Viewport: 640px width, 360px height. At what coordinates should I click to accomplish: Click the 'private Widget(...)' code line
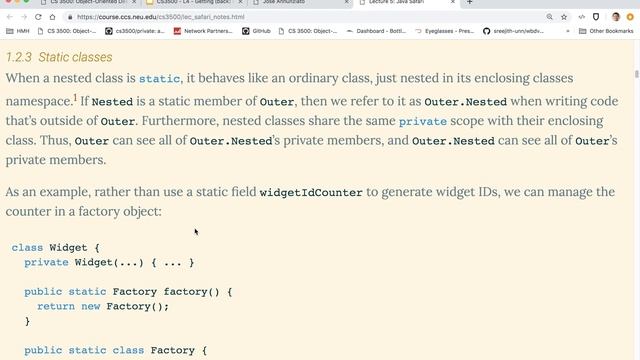(109, 262)
